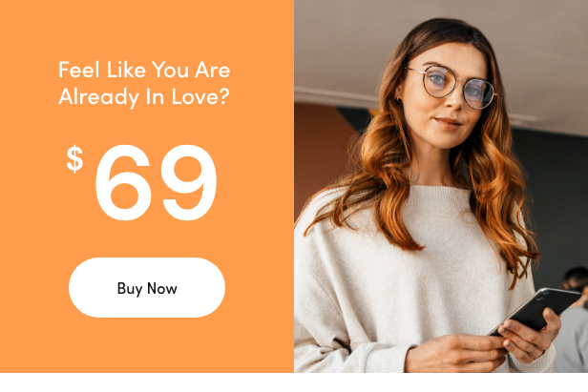Click the round eyeglasses in the photo
588x392 pixels.
453,87
